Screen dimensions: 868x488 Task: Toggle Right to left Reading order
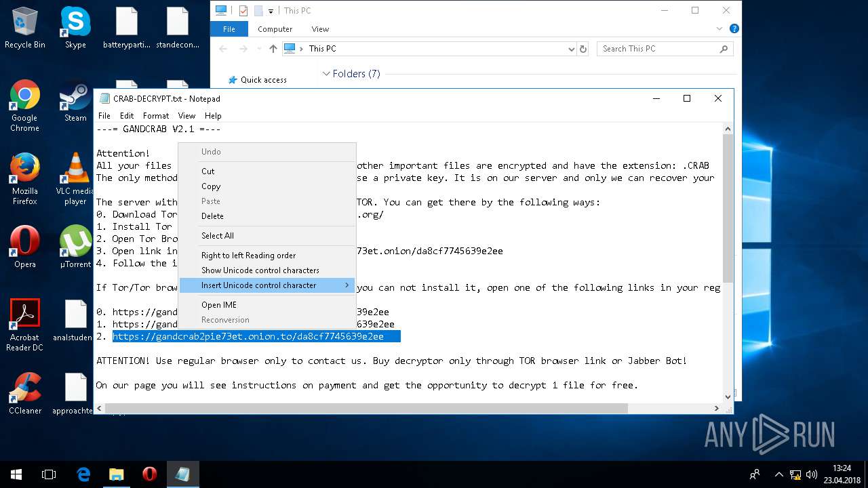tap(267, 256)
